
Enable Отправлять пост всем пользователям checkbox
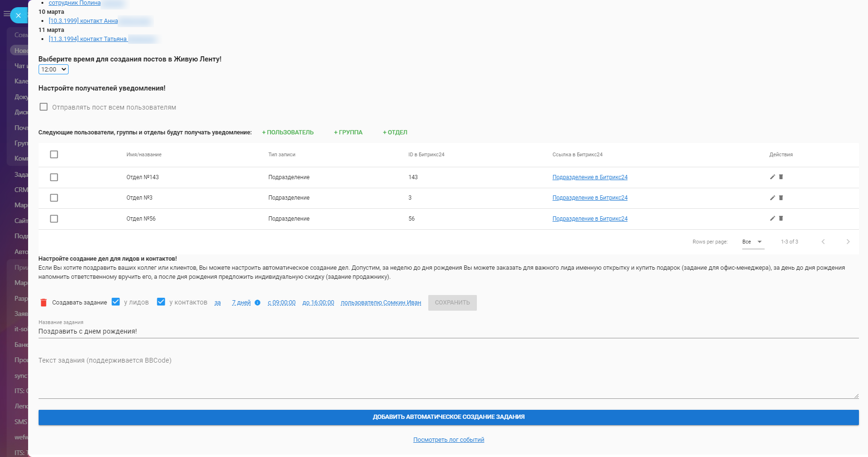pos(44,107)
